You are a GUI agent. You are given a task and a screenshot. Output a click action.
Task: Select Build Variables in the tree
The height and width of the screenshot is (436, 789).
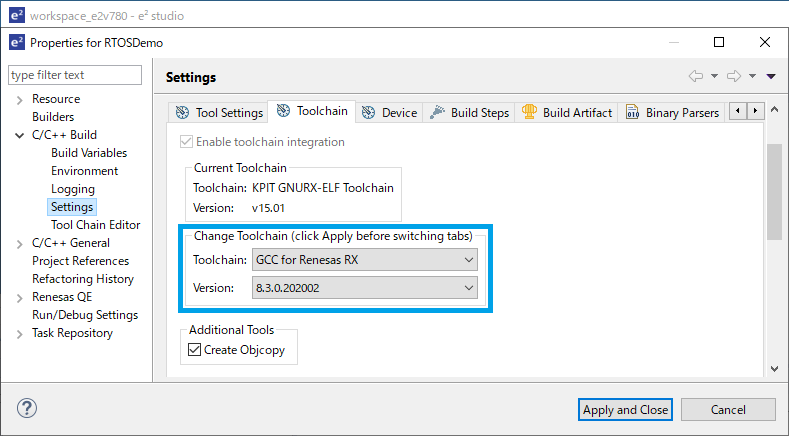point(89,153)
